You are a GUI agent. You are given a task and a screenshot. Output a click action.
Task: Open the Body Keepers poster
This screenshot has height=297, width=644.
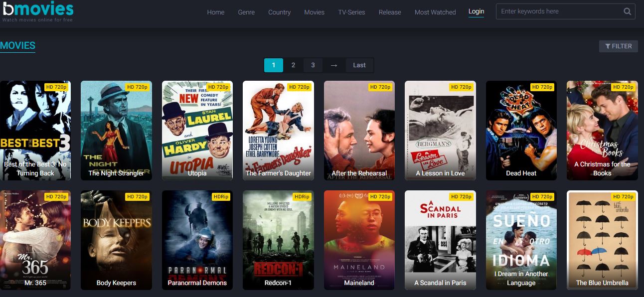tap(116, 240)
